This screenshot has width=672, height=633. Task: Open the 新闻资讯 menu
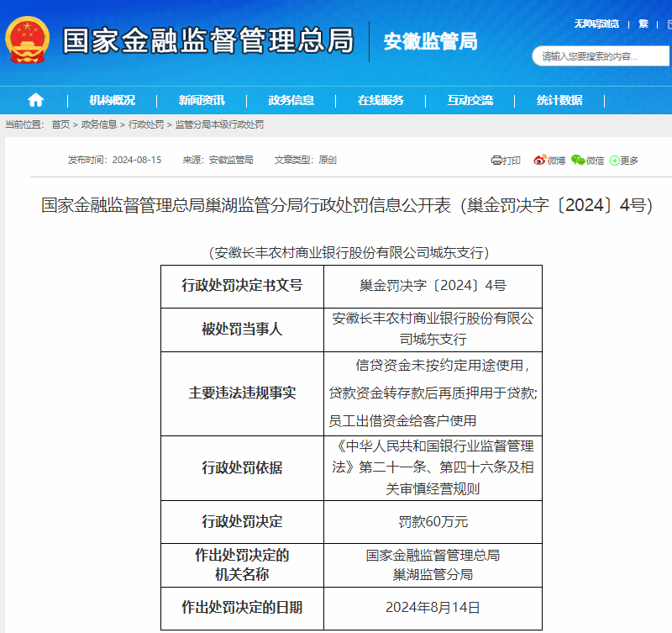pos(202,100)
